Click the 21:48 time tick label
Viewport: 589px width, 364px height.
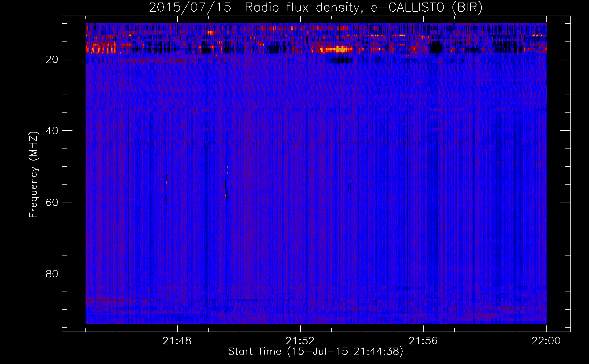pos(177,341)
